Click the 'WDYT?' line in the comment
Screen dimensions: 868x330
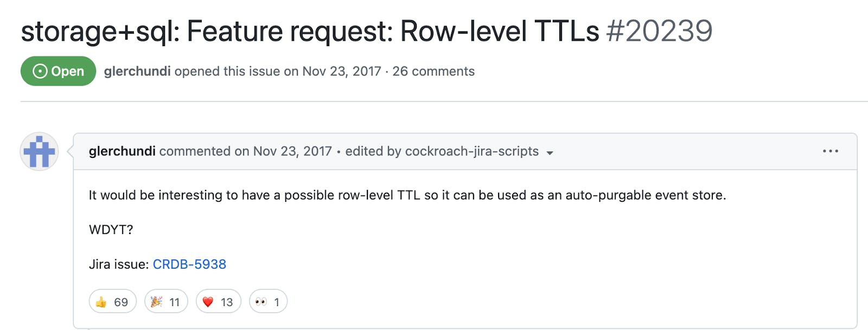[x=111, y=230]
